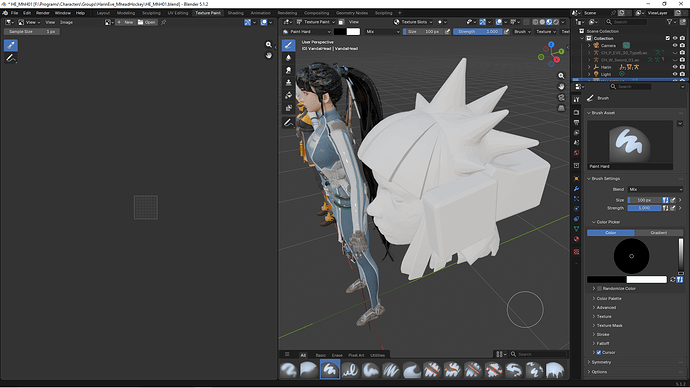Open the Blend Mix dropdown in Brush Settings
Screen dimensions: 690x388
pos(655,189)
